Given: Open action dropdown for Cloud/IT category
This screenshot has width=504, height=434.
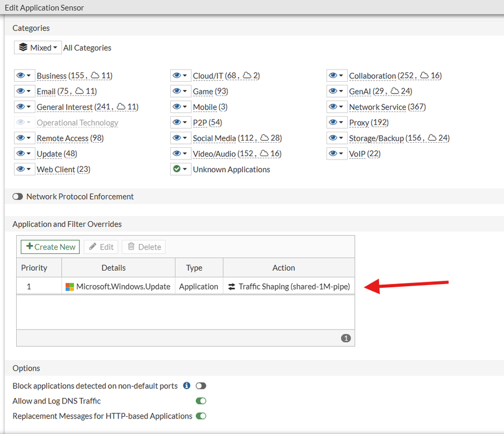Looking at the screenshot, I should pyautogui.click(x=181, y=76).
